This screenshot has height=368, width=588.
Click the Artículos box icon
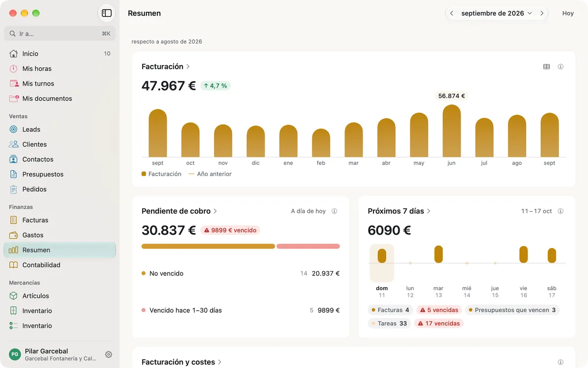(x=14, y=296)
